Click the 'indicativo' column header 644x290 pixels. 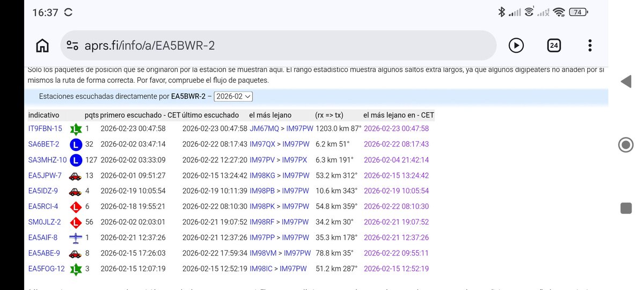pos(43,115)
